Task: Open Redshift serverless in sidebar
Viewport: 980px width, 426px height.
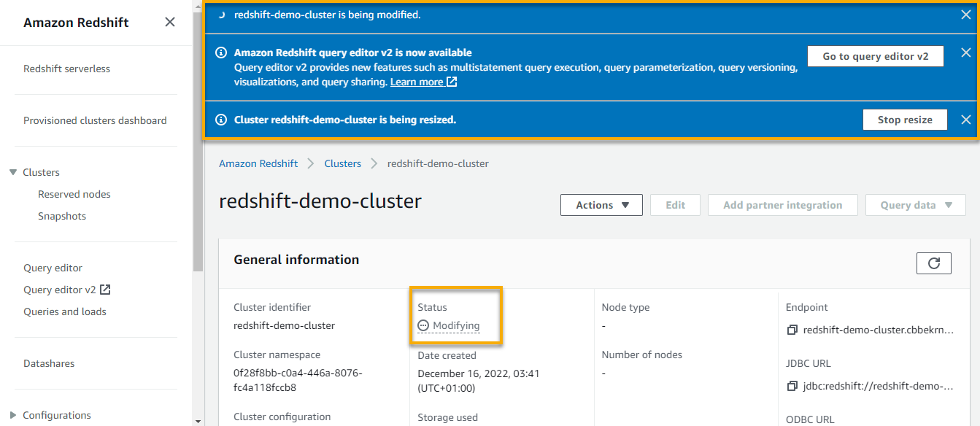Action: pos(66,69)
